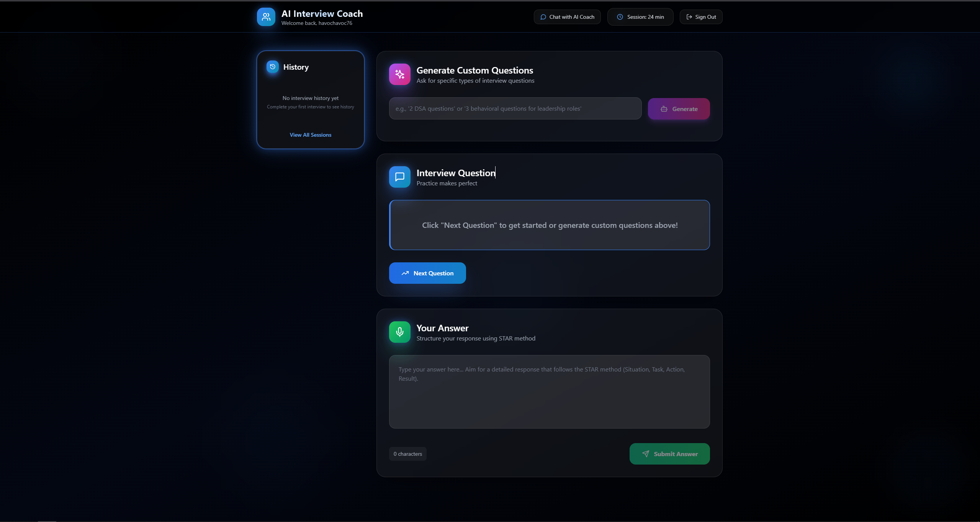This screenshot has height=522, width=980.
Task: Click the Next Question button
Action: [427, 273]
